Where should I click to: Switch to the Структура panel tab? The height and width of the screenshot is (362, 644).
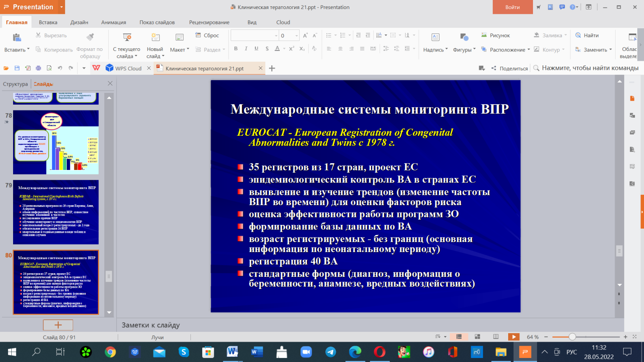15,84
